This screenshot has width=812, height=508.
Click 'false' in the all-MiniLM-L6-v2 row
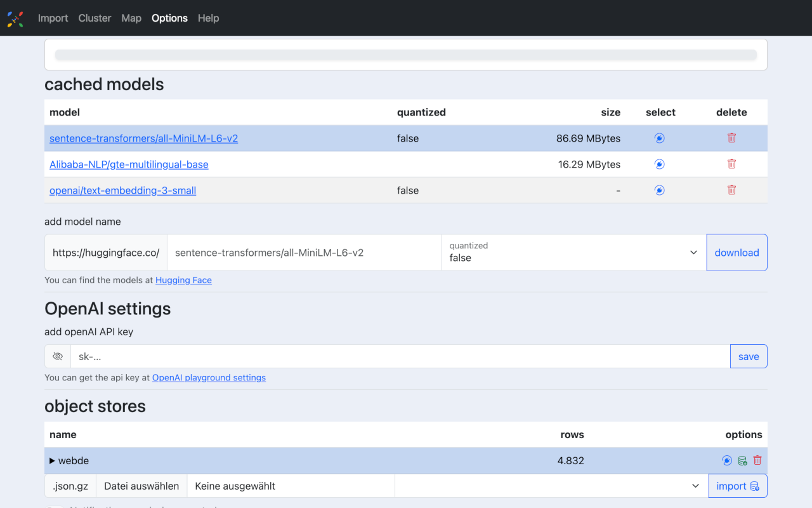point(408,138)
